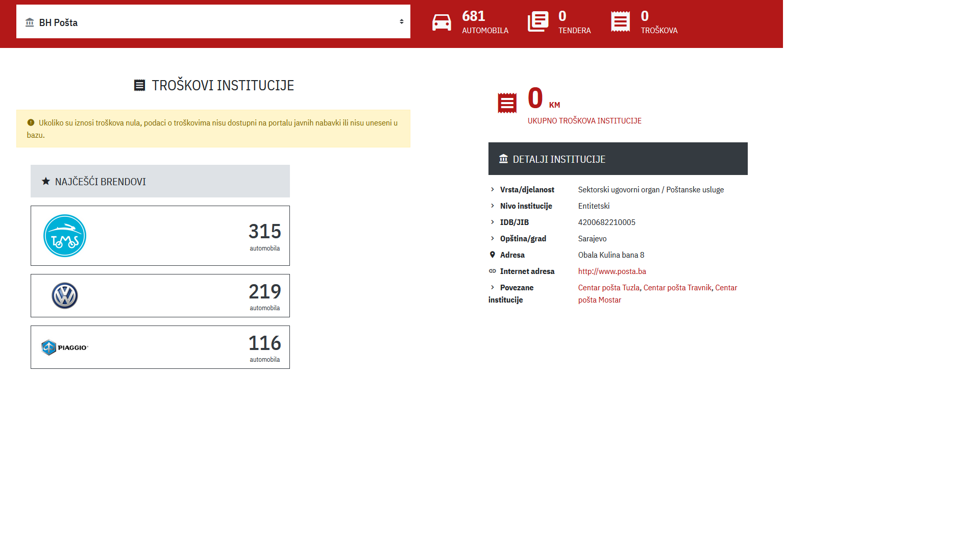The height and width of the screenshot is (551, 980).
Task: Open Centar pošta Mostar link
Action: click(x=600, y=300)
